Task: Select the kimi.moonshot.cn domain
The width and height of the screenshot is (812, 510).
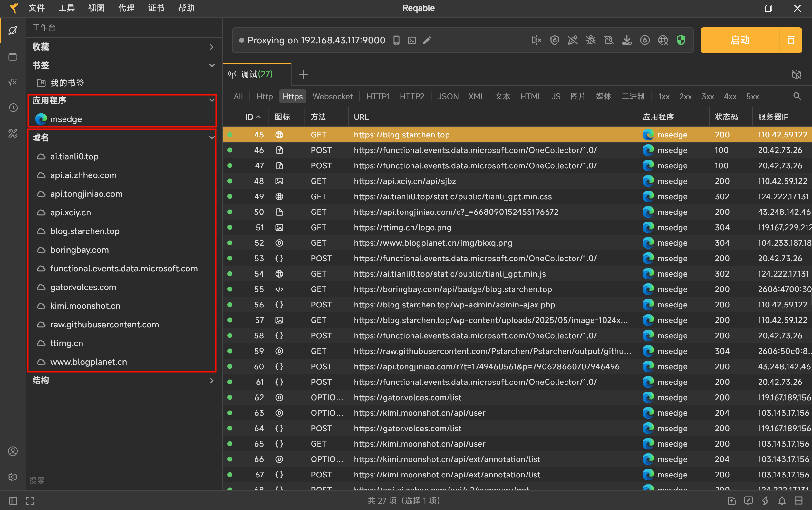Action: [85, 306]
